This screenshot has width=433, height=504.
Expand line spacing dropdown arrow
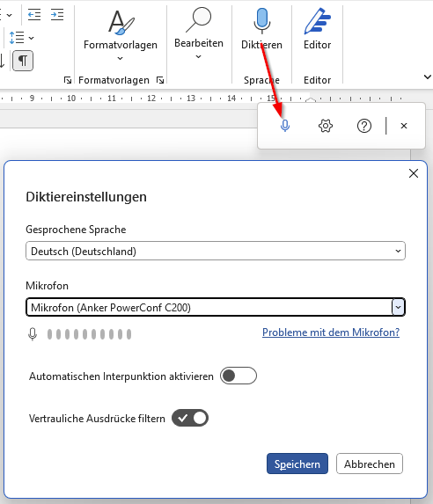(x=31, y=38)
